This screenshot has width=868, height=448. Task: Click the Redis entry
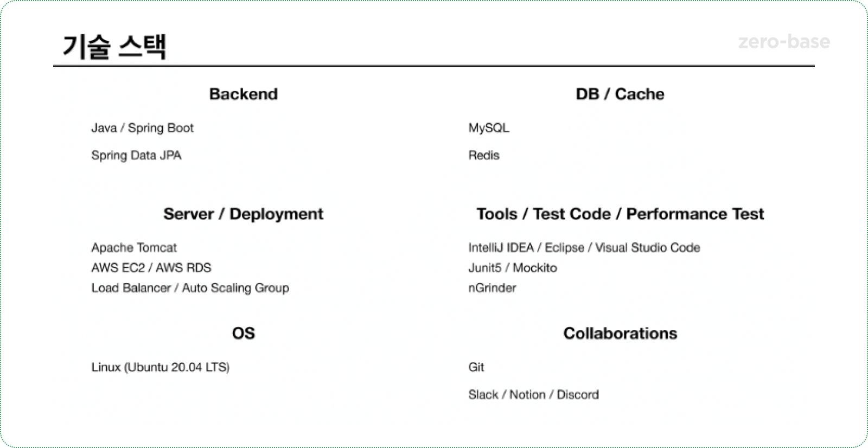tap(483, 155)
